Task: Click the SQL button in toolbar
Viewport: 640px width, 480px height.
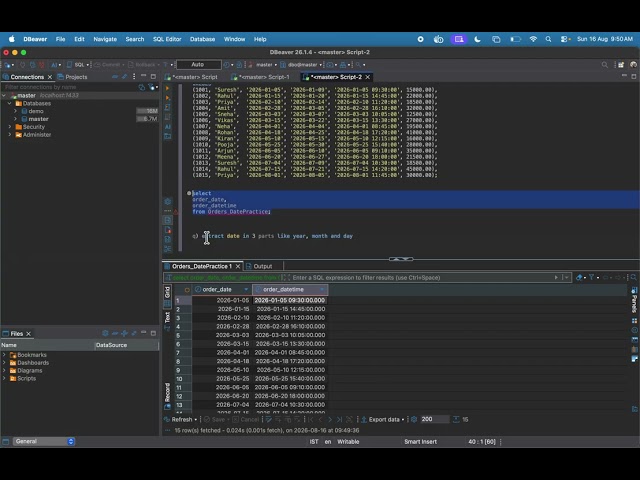Action: pos(78,65)
